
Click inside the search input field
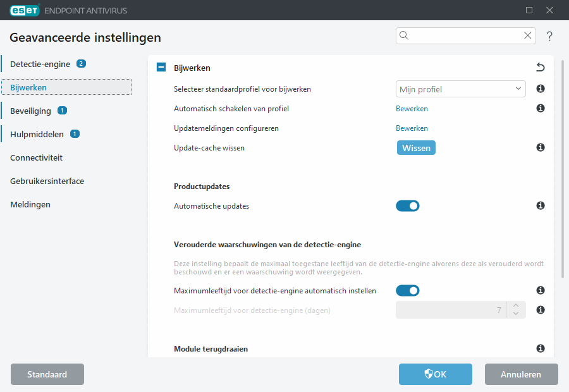pyautogui.click(x=462, y=35)
